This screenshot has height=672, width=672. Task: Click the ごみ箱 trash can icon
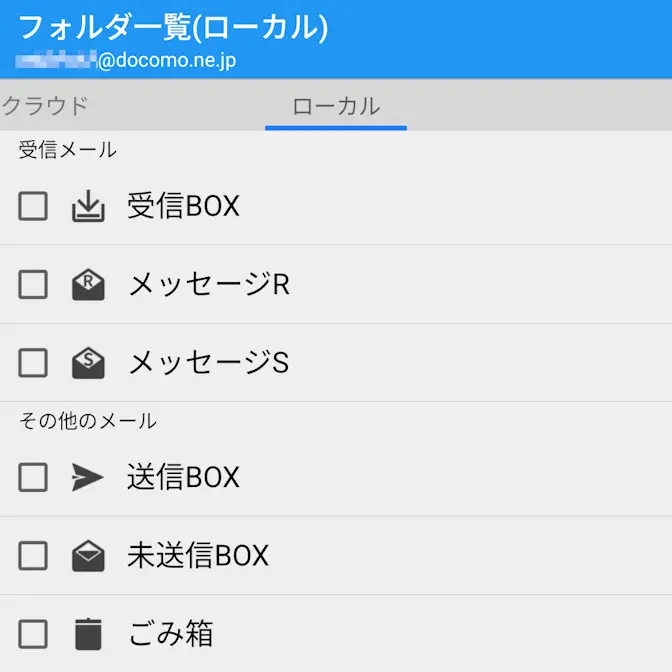pyautogui.click(x=88, y=633)
